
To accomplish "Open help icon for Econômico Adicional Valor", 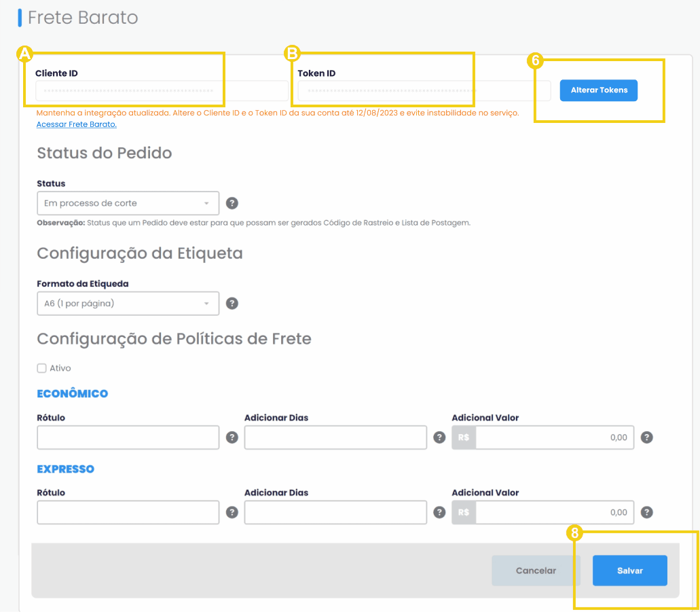I will tap(647, 437).
